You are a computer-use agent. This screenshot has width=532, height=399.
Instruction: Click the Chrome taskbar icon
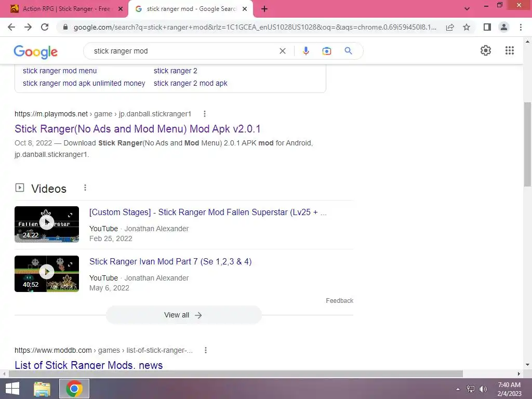74,389
